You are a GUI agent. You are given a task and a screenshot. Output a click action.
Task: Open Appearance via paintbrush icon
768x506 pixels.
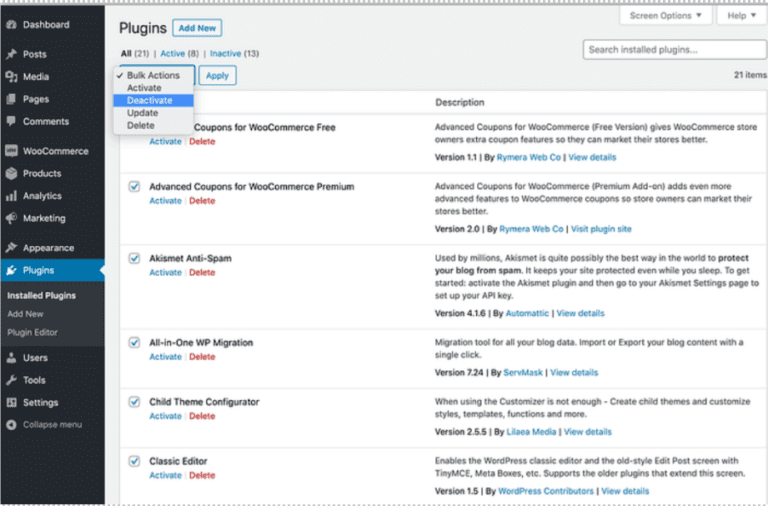11,248
